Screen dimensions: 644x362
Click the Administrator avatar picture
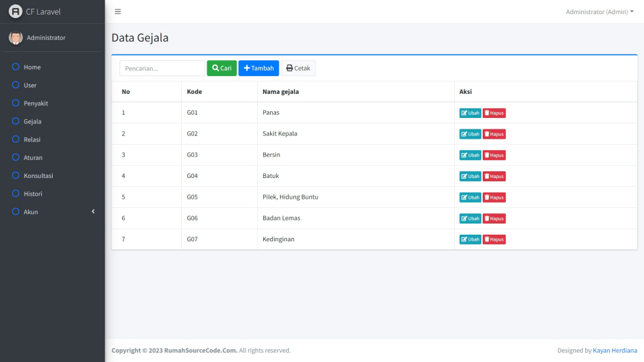[15, 37]
